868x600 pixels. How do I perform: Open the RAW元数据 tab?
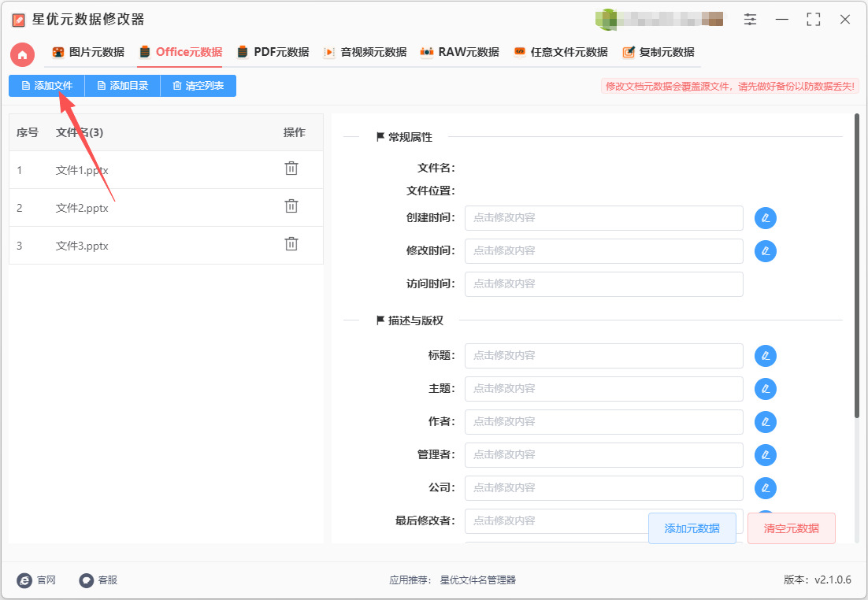pos(459,52)
